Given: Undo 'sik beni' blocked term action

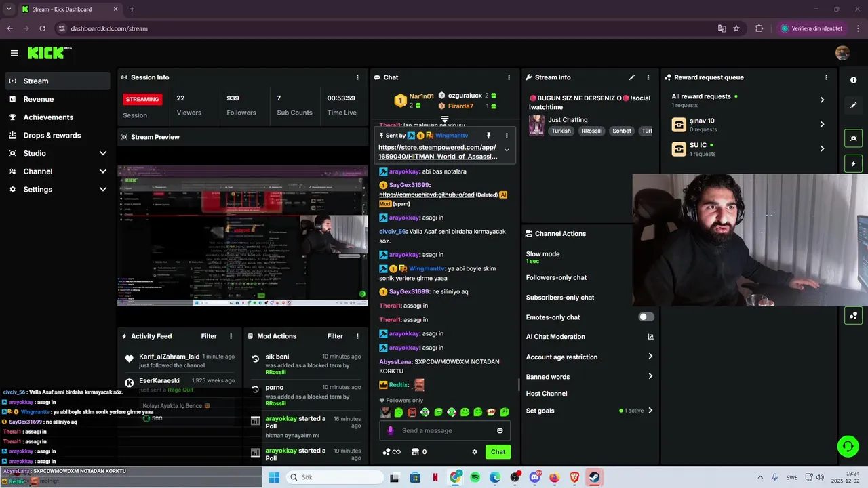Looking at the screenshot, I should (x=255, y=359).
